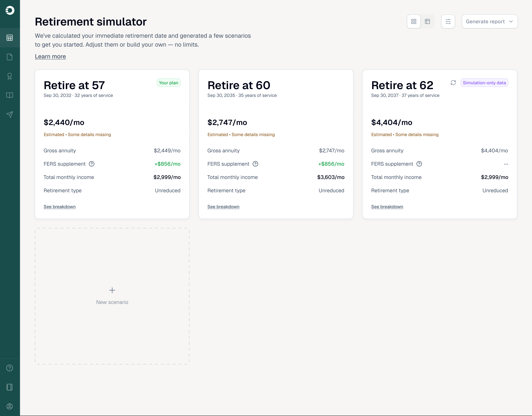Screen dimensions: 532x416
Task: Open the notebook icon in sidebar
Action: coord(10,387)
